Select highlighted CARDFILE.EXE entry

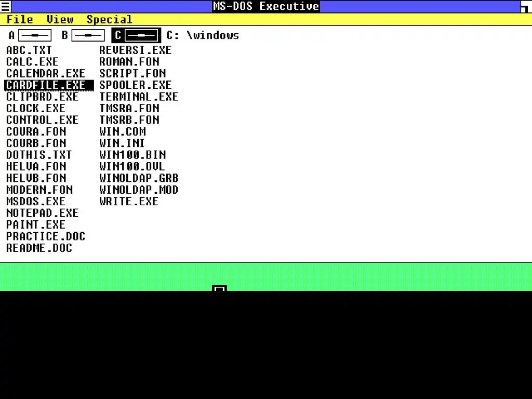point(49,85)
